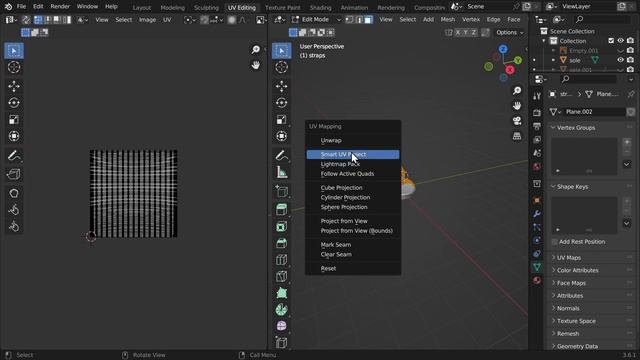Click the outliner search field
This screenshot has height=360, width=640.
point(602,19)
